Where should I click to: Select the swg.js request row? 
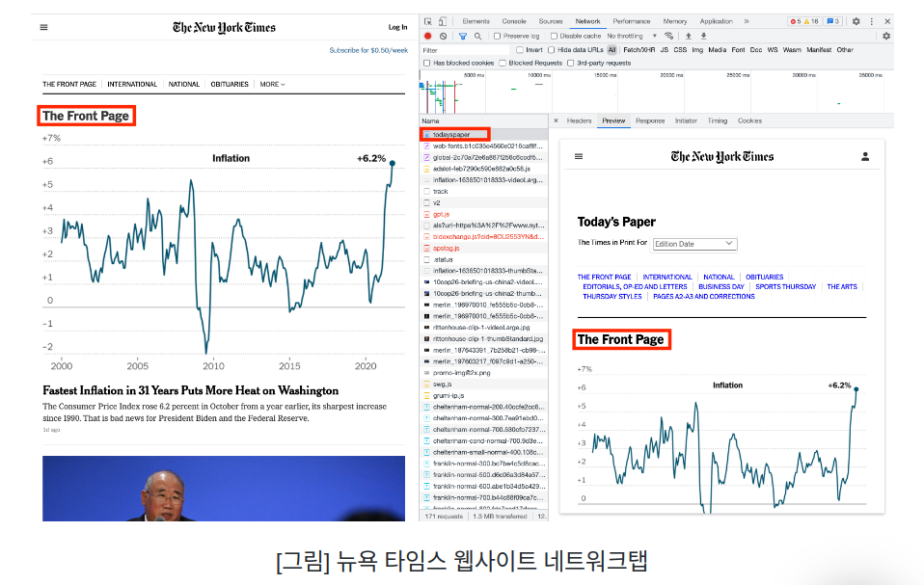pos(484,384)
